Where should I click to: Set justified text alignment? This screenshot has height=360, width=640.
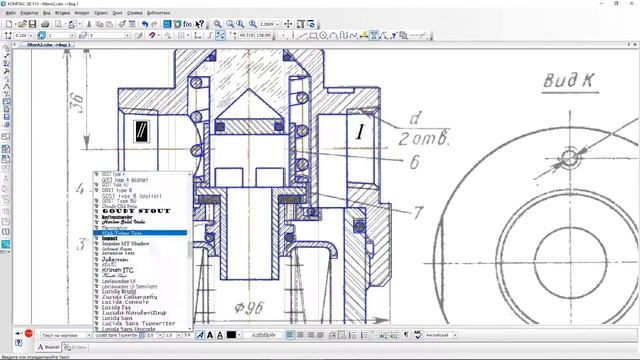click(320, 335)
